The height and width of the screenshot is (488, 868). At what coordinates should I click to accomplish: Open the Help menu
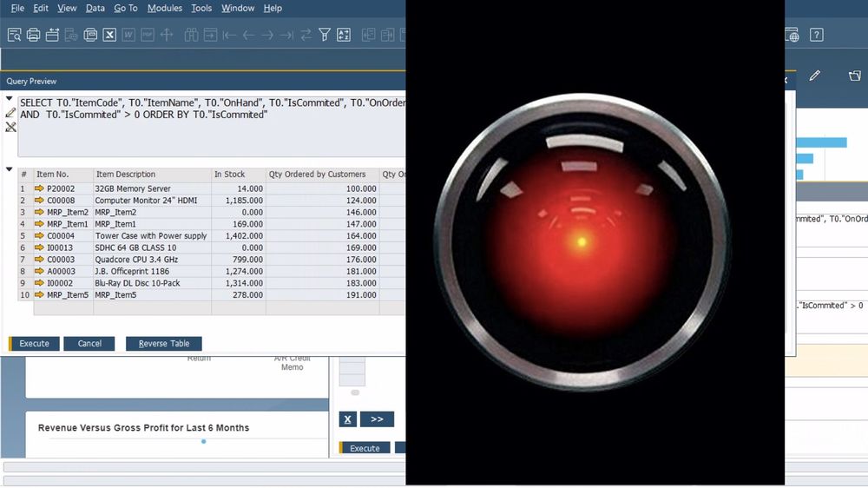point(273,9)
